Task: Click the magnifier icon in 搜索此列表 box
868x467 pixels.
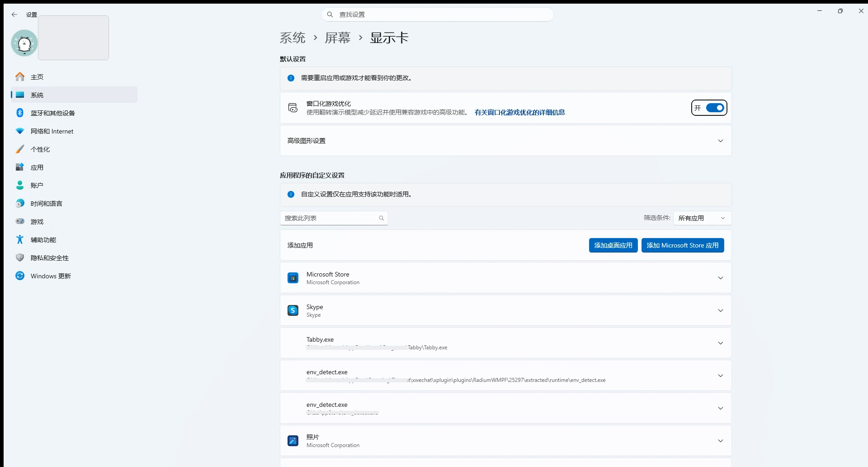Action: 382,218
